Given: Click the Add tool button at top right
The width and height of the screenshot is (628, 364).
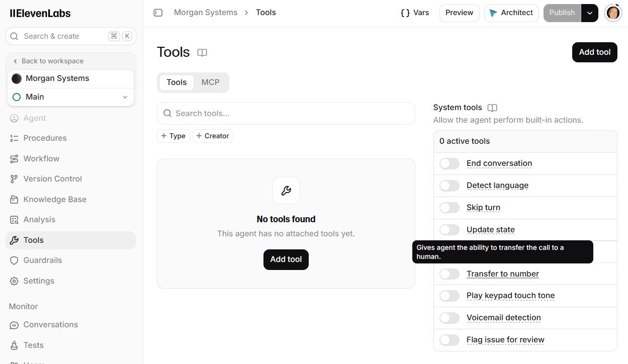Looking at the screenshot, I should pyautogui.click(x=595, y=52).
